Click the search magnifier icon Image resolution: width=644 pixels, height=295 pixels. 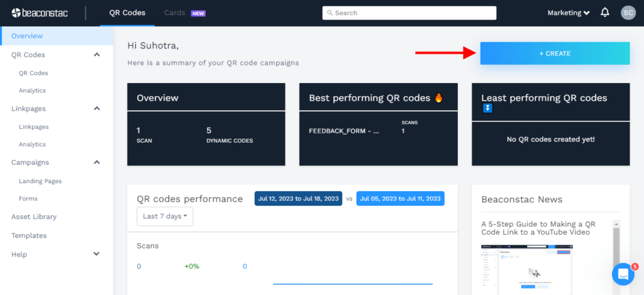[330, 13]
